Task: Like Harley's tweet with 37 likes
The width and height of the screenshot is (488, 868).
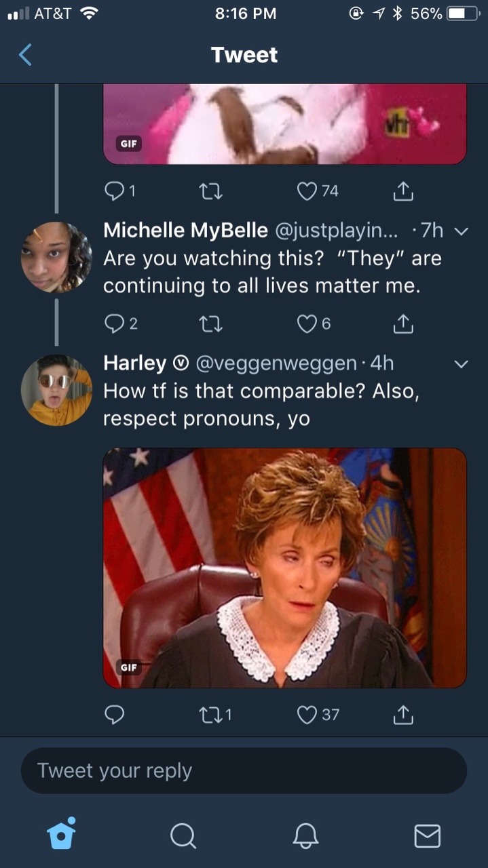Action: pos(308,714)
